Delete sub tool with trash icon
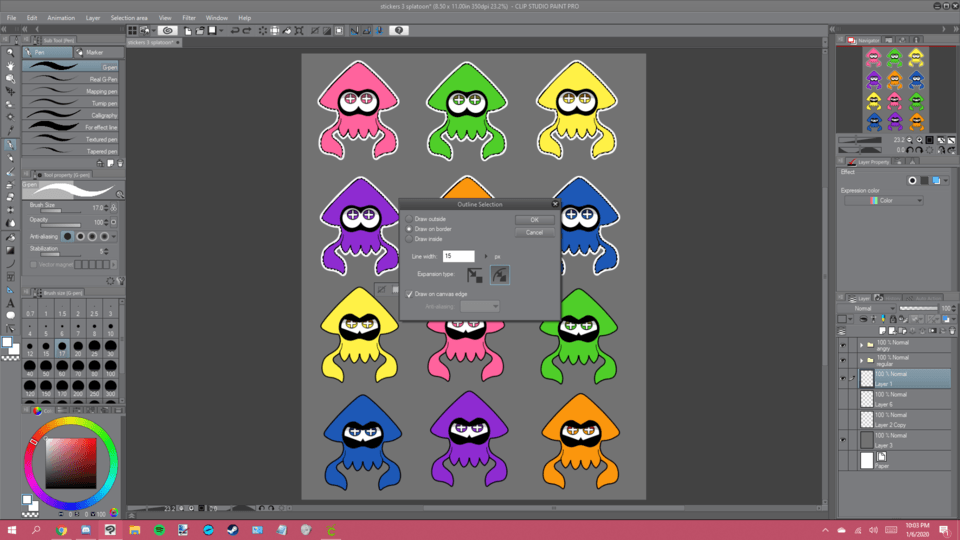The width and height of the screenshot is (960, 540). 120,163
